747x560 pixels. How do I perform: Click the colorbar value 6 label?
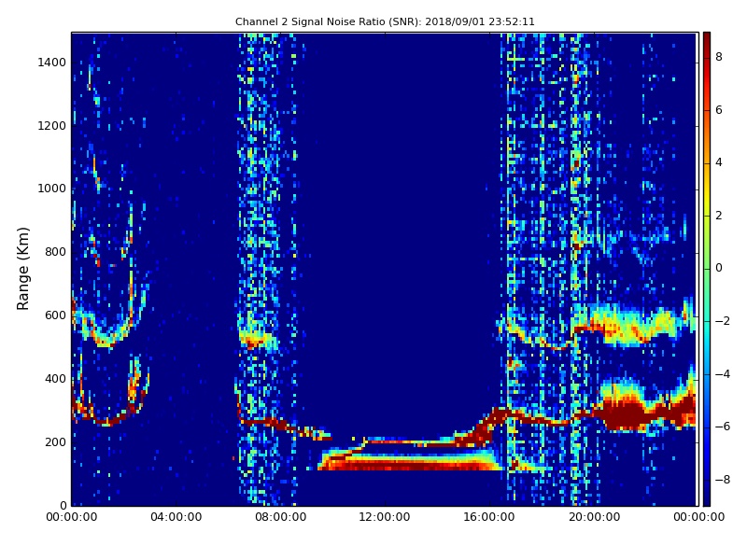719,110
